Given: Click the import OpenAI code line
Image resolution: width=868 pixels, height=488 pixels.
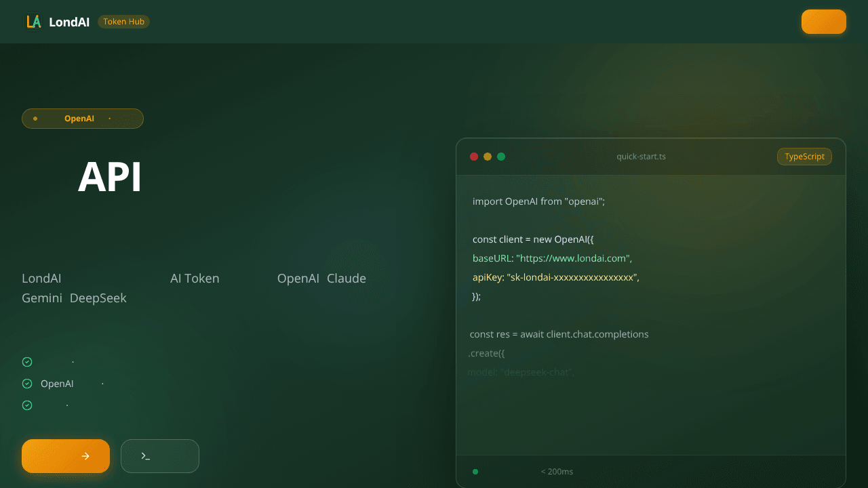Looking at the screenshot, I should coord(538,201).
